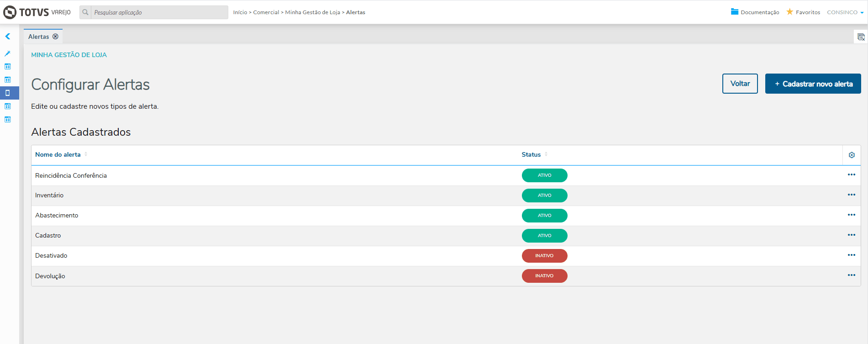
Task: Click the TOTVS Varejo logo
Action: click(37, 12)
